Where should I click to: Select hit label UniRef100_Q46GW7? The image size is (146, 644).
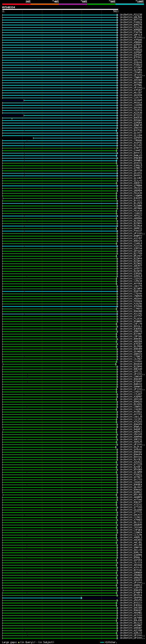coord(131,628)
